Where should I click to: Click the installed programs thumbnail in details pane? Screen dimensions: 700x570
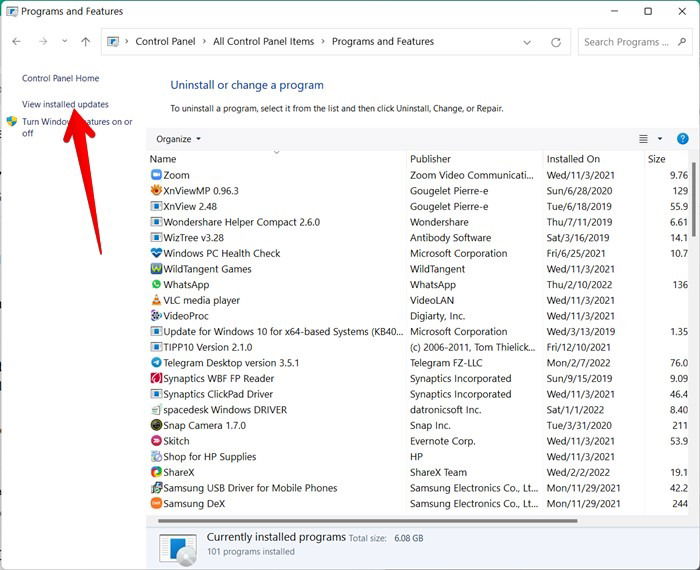click(178, 549)
